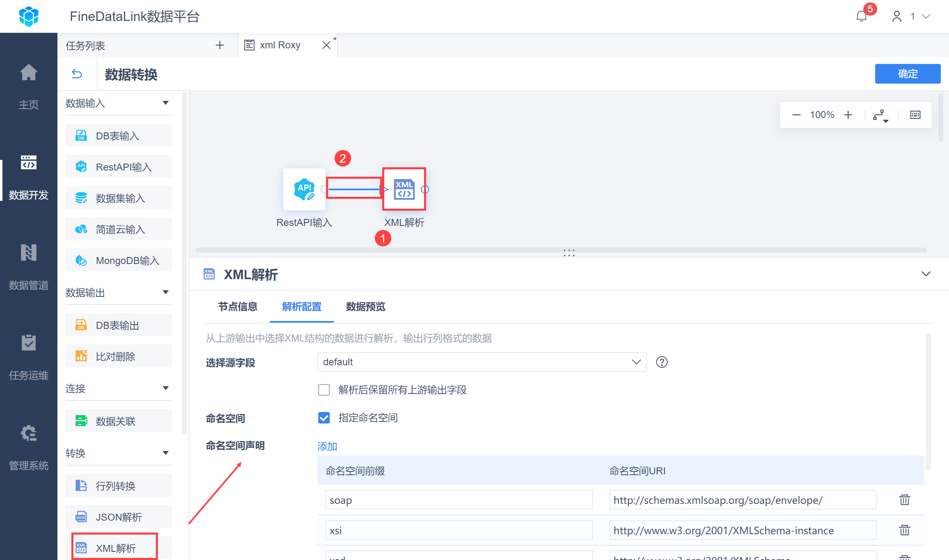The width and height of the screenshot is (949, 560).
Task: Switch to the 节点信息 tab
Action: pyautogui.click(x=237, y=307)
